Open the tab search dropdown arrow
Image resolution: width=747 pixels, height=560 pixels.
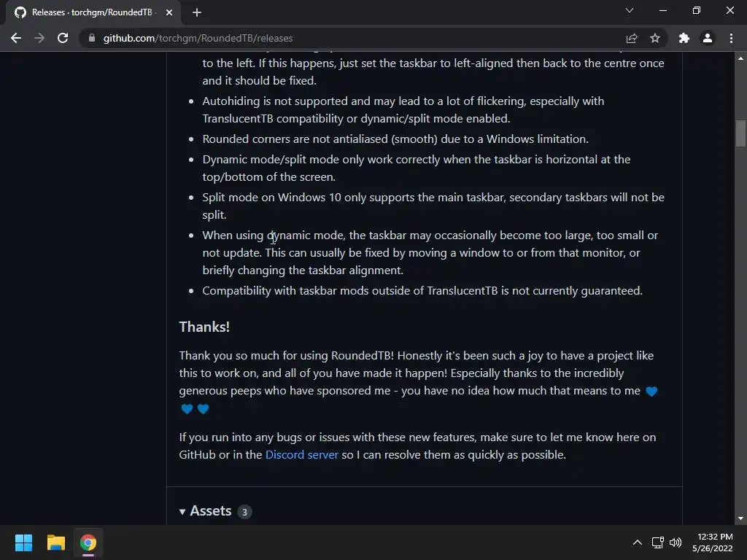click(630, 10)
